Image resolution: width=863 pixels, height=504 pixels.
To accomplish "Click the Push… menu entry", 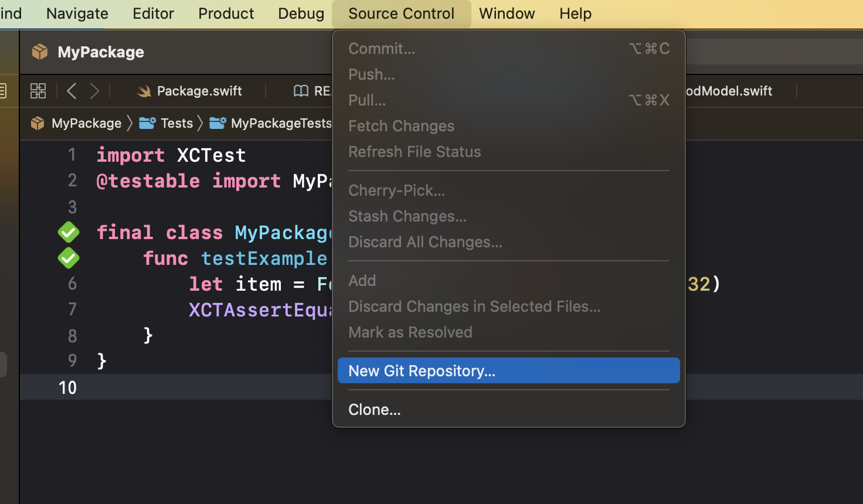I will (509, 74).
